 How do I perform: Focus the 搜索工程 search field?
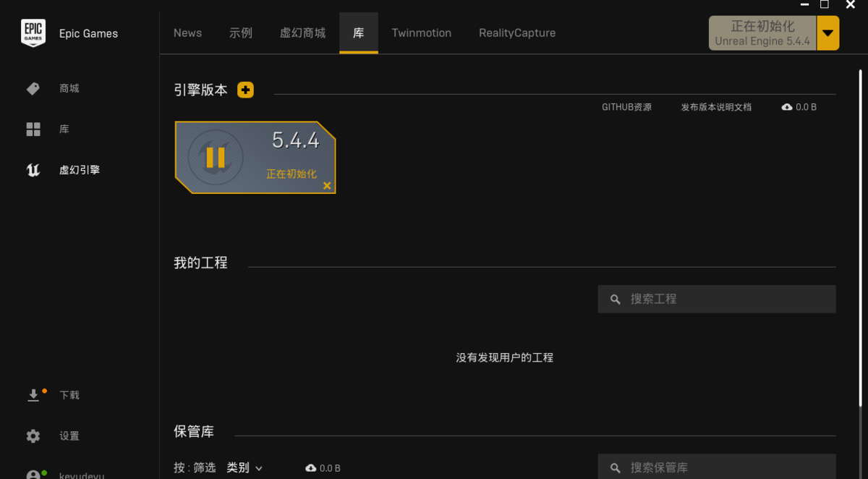[717, 299]
